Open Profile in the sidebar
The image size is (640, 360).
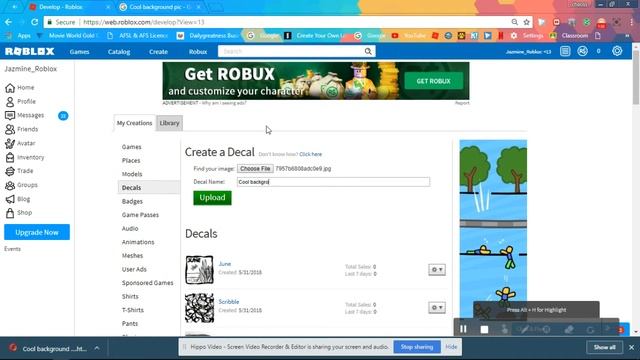pyautogui.click(x=20, y=101)
